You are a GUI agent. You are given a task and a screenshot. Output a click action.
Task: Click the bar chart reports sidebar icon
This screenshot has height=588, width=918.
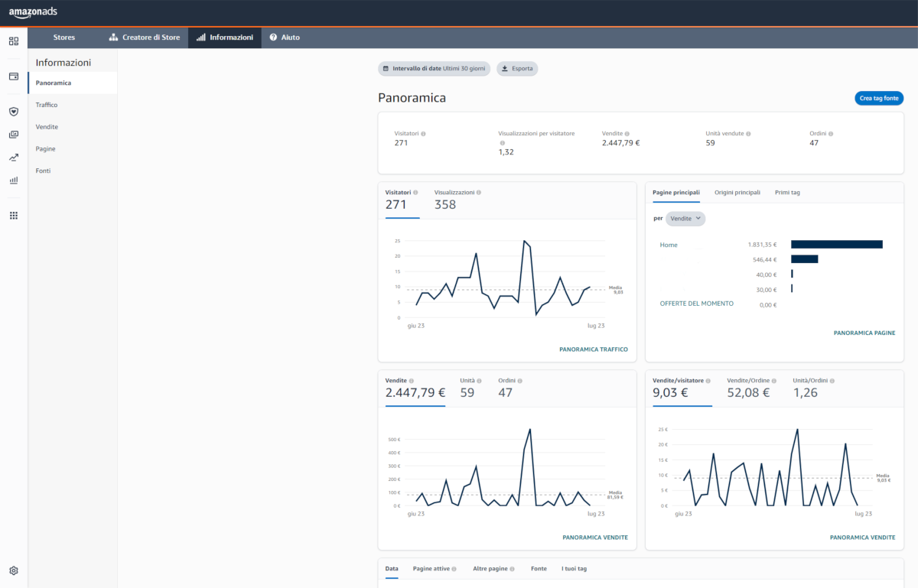tap(14, 180)
